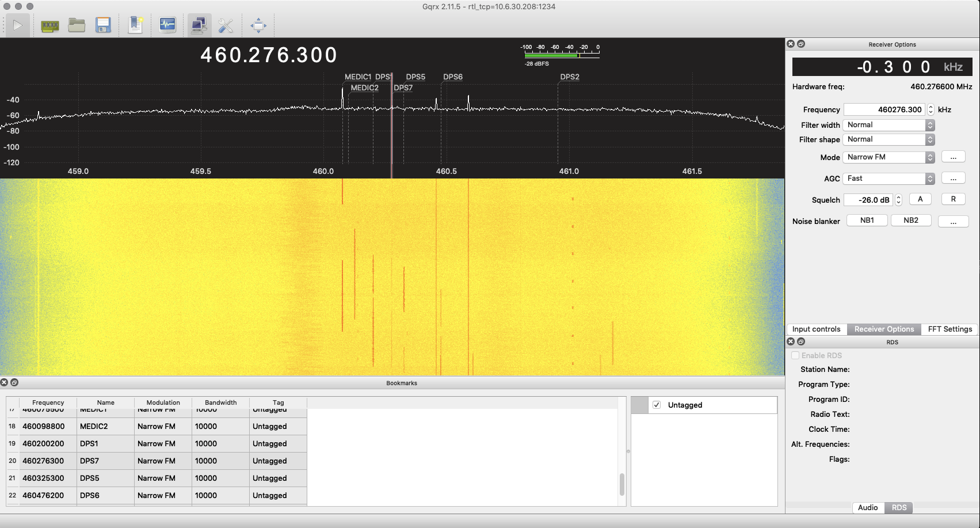Undock the RDS panel
980x528 pixels.
[800, 341]
